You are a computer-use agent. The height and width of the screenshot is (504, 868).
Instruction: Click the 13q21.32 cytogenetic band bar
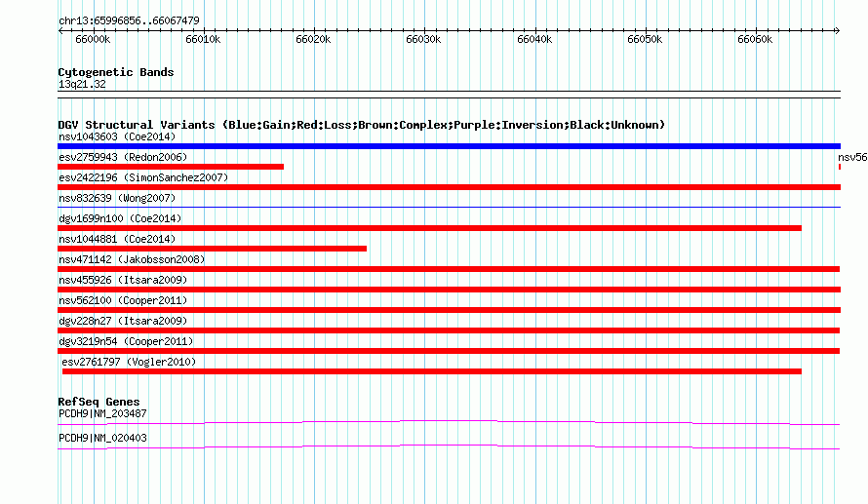tap(449, 95)
